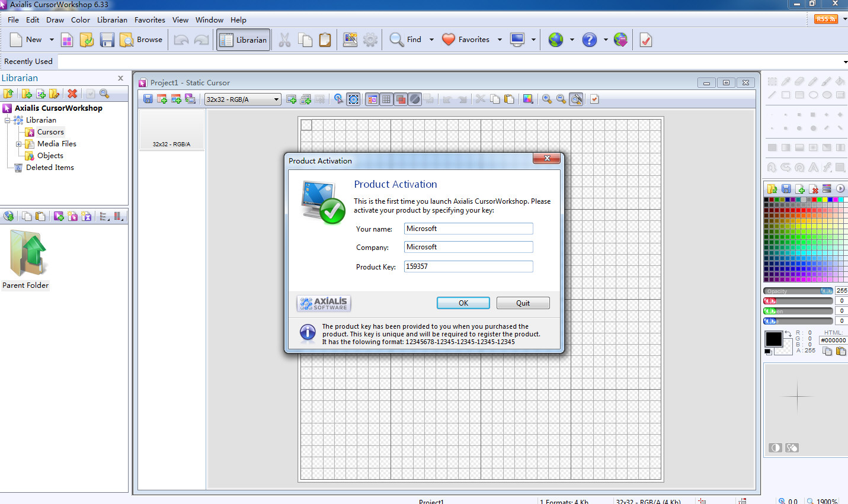Click the save icon in Project1 toolbar
The width and height of the screenshot is (848, 504).
(148, 99)
